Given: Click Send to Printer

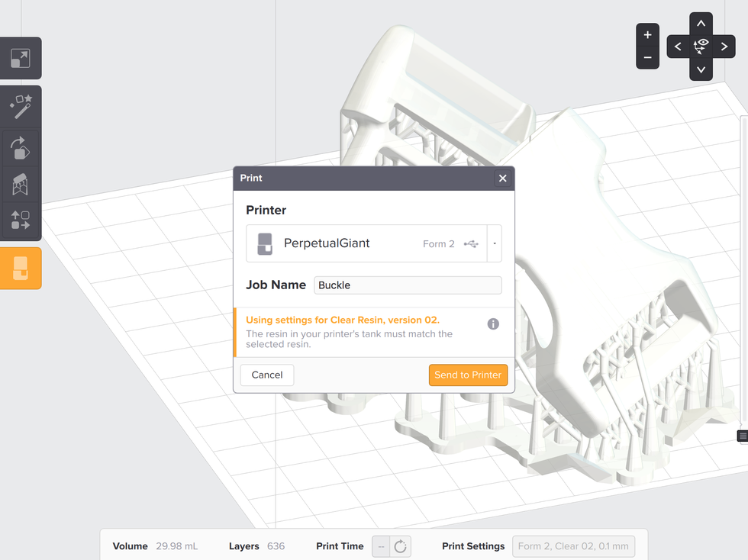Looking at the screenshot, I should (x=468, y=375).
